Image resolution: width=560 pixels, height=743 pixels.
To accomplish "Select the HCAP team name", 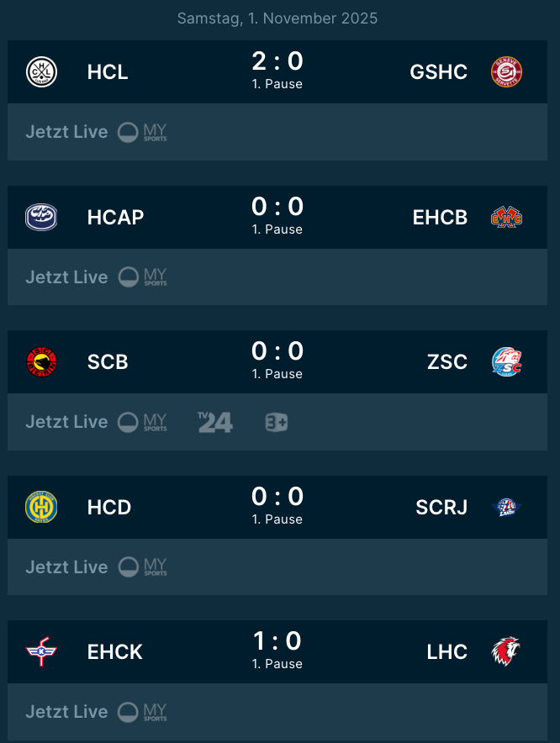I will tap(115, 217).
